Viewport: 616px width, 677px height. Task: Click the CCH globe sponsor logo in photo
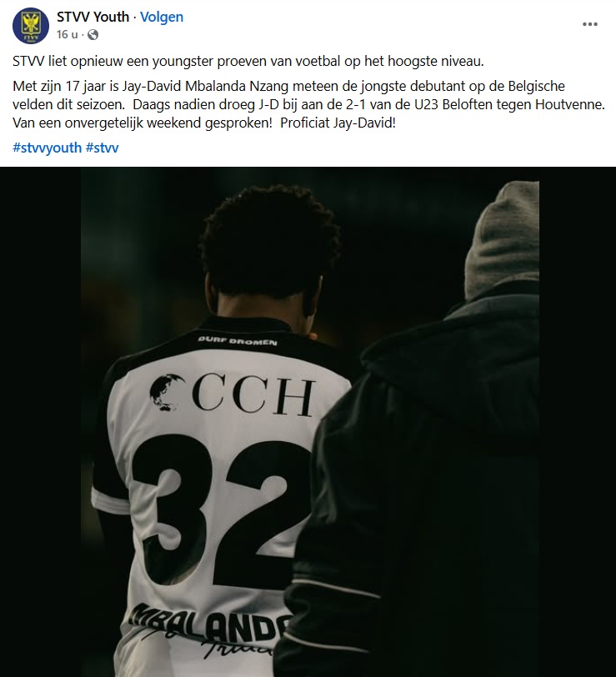[233, 394]
